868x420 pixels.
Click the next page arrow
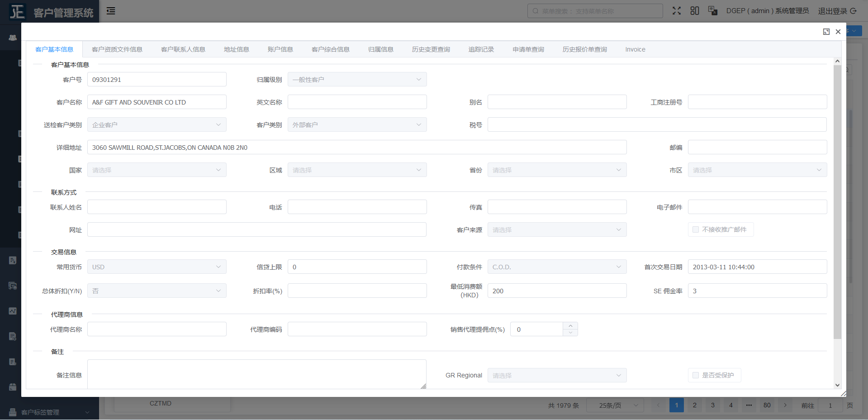[x=785, y=405]
